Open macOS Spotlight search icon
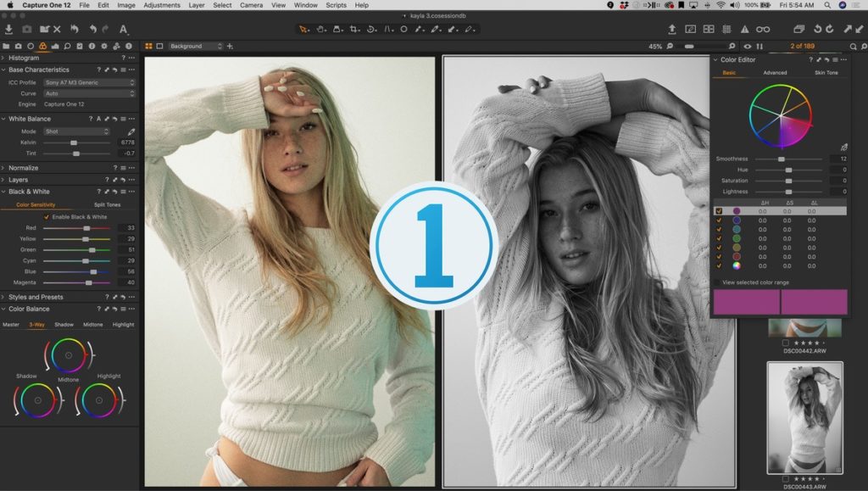This screenshot has height=491, width=868. (x=827, y=5)
